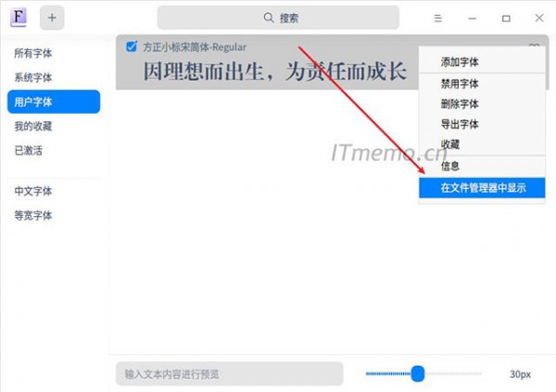Image resolution: width=556 pixels, height=392 pixels.
Task: Click the plus add-font button
Action: coord(52,18)
